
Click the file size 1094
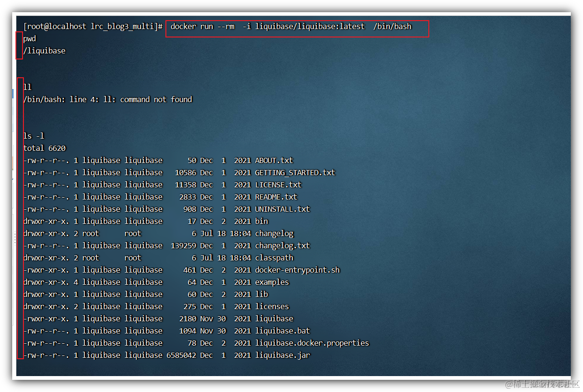[187, 331]
